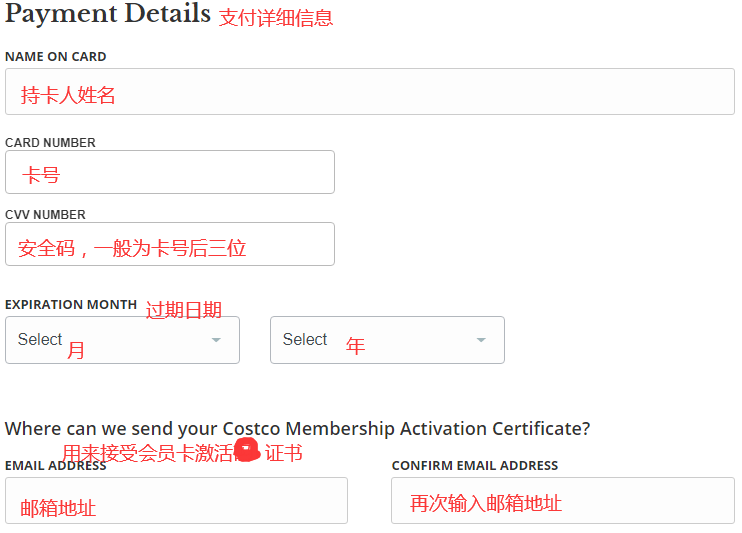Open the expiration month Select dropdown
Viewport: 742px width, 533px height.
[122, 340]
